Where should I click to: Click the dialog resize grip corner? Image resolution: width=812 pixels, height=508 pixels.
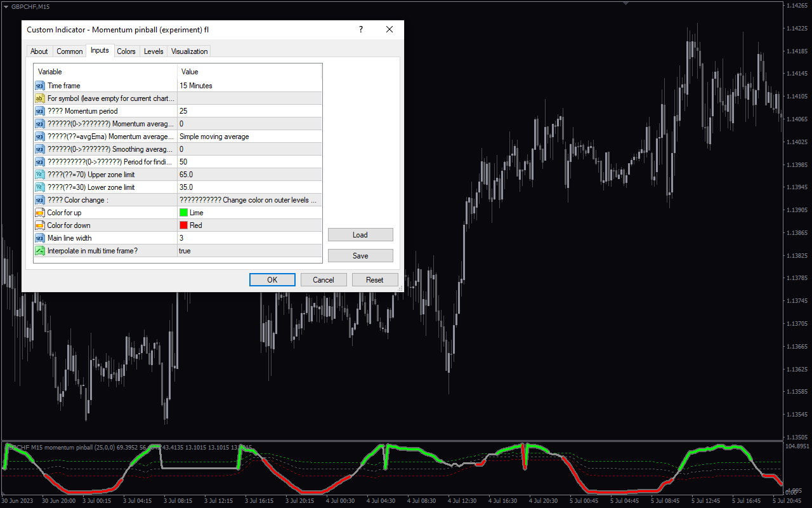click(x=400, y=289)
